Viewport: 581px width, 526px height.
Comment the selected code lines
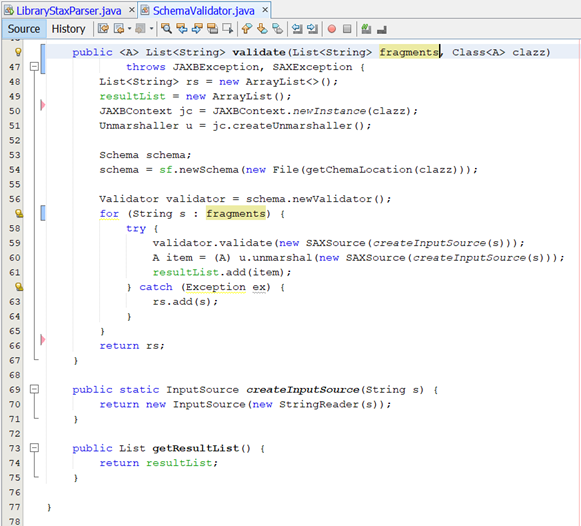(x=366, y=29)
